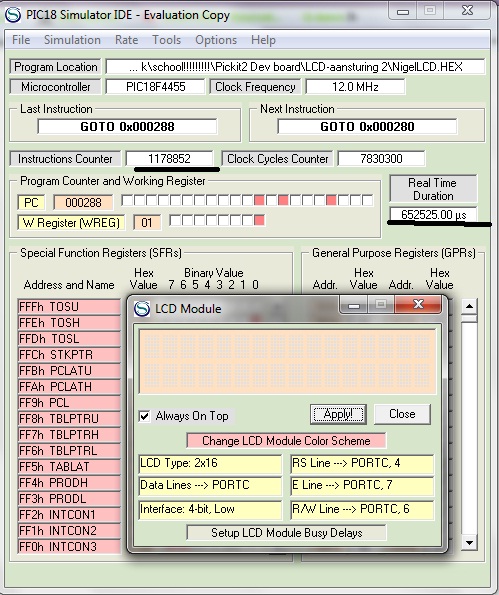
Task: Select the FF0h INTCON3 register row
Action: point(69,547)
